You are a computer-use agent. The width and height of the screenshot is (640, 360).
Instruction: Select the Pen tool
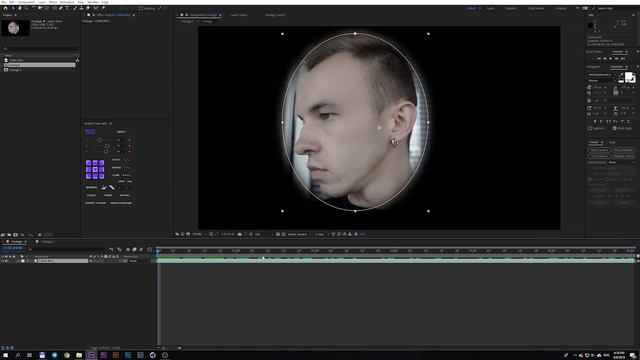click(x=61, y=8)
